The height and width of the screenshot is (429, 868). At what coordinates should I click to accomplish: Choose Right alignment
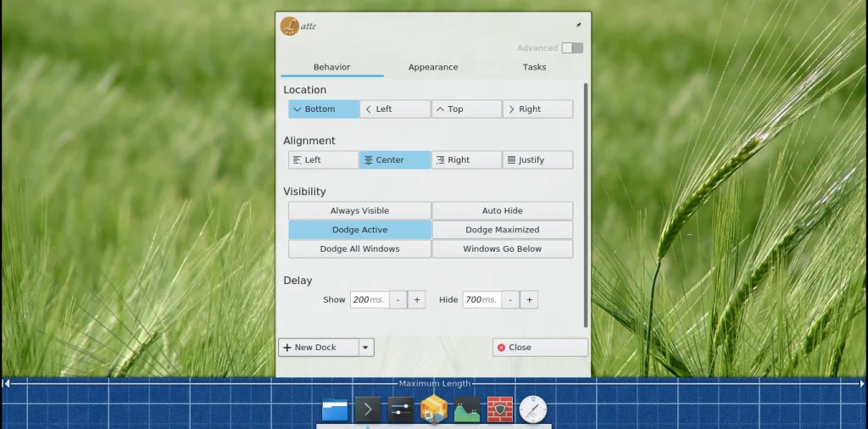point(466,160)
